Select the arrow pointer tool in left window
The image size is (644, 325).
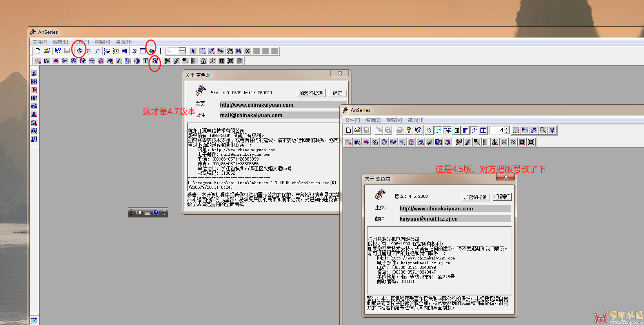pos(193,51)
